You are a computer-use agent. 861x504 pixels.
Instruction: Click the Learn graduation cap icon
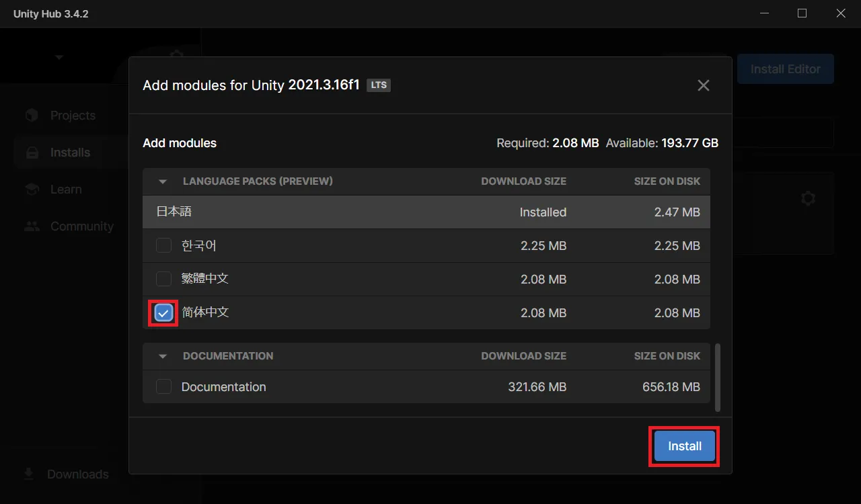coord(32,190)
